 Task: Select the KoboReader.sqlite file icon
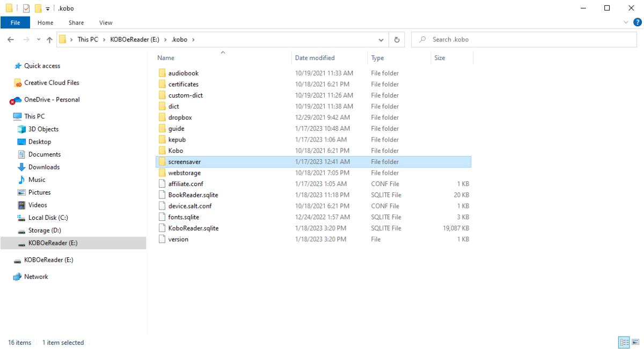coord(163,228)
